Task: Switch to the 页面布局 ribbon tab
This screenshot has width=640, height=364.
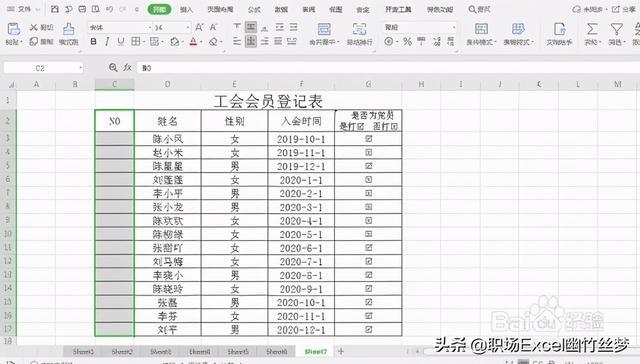Action: (220, 9)
